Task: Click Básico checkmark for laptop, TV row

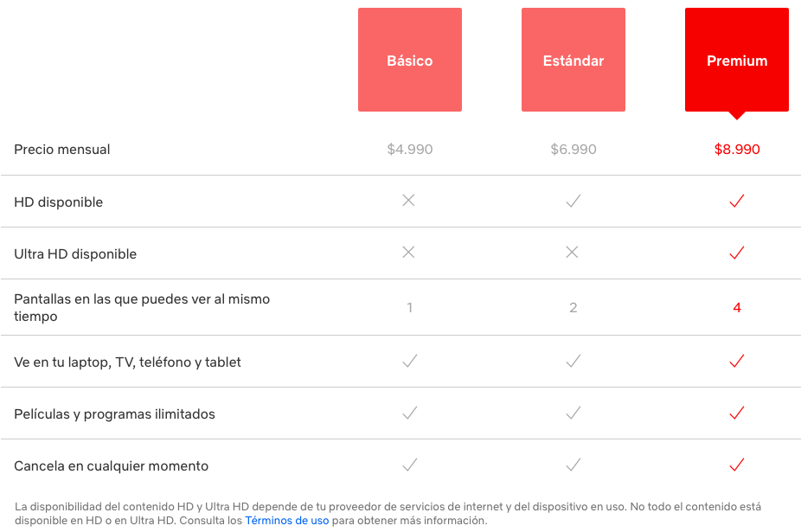Action: [409, 361]
